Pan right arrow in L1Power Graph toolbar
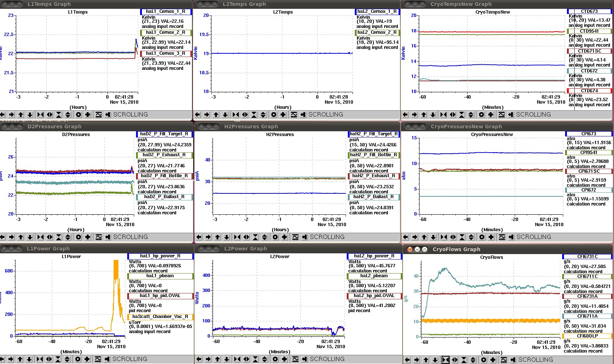 (11, 359)
